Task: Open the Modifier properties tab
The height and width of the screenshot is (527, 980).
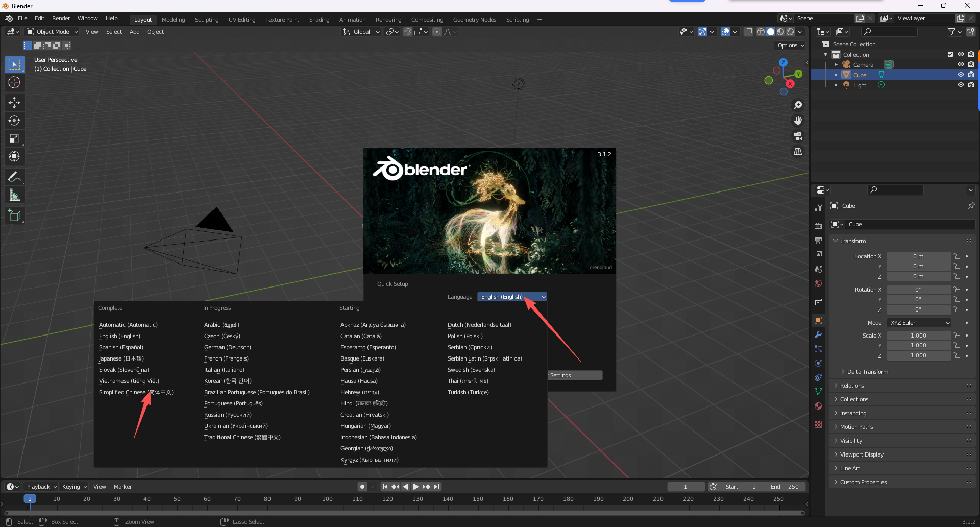Action: (818, 334)
